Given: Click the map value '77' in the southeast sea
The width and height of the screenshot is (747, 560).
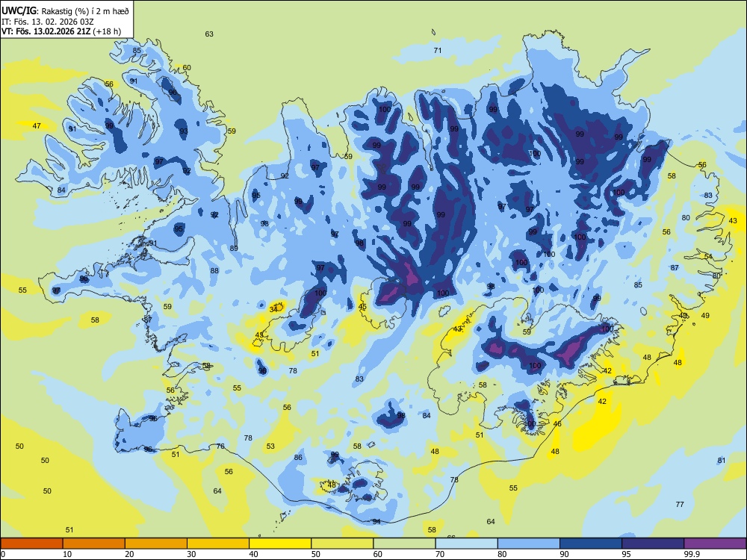Looking at the screenshot, I should coord(680,504).
